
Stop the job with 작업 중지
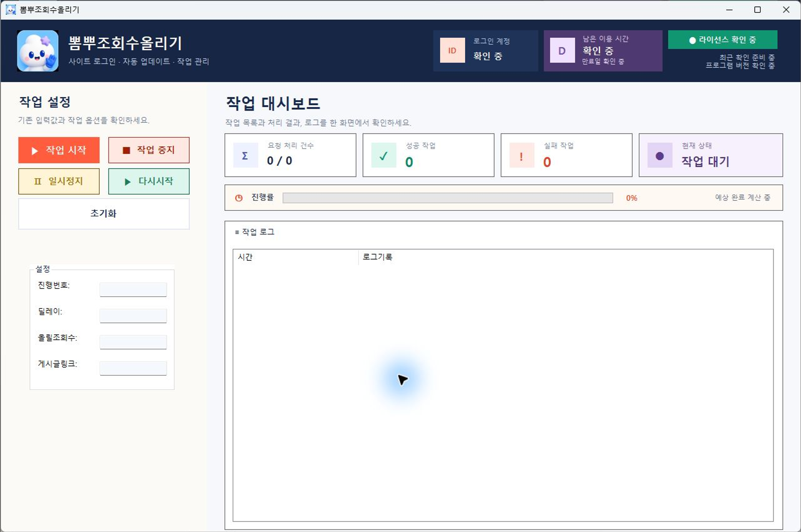pyautogui.click(x=149, y=150)
